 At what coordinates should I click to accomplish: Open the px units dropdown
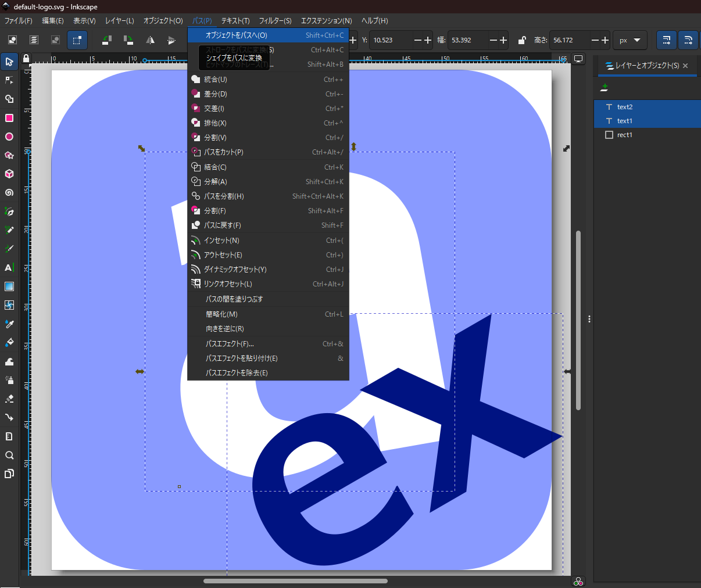[x=630, y=40]
